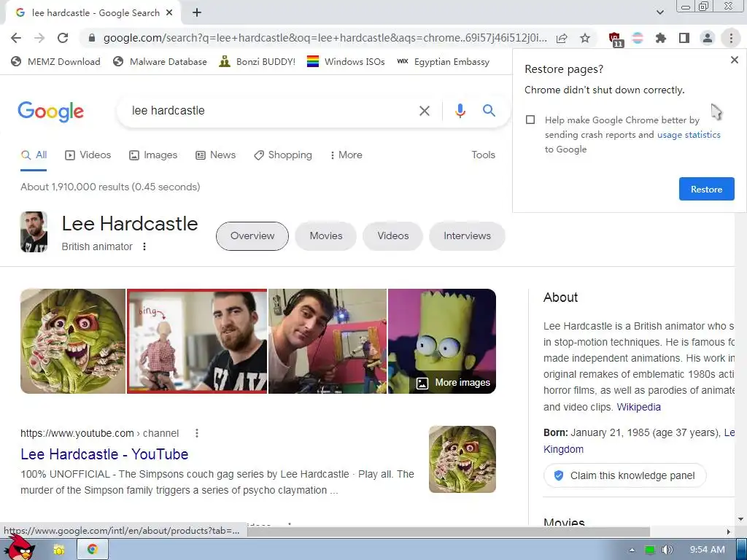Open the Wikipedia link in About
Viewport: 747px width, 560px height.
[638, 407]
